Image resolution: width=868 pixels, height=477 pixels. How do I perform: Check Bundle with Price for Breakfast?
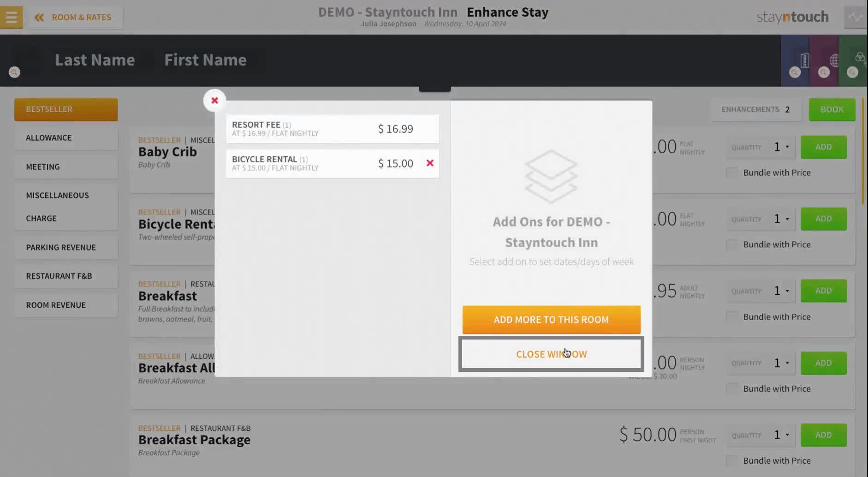(731, 316)
